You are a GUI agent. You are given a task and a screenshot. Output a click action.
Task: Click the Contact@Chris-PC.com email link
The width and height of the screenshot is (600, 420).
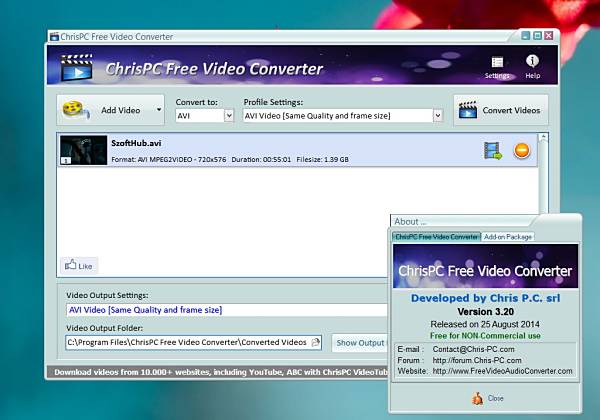pyautogui.click(x=473, y=349)
